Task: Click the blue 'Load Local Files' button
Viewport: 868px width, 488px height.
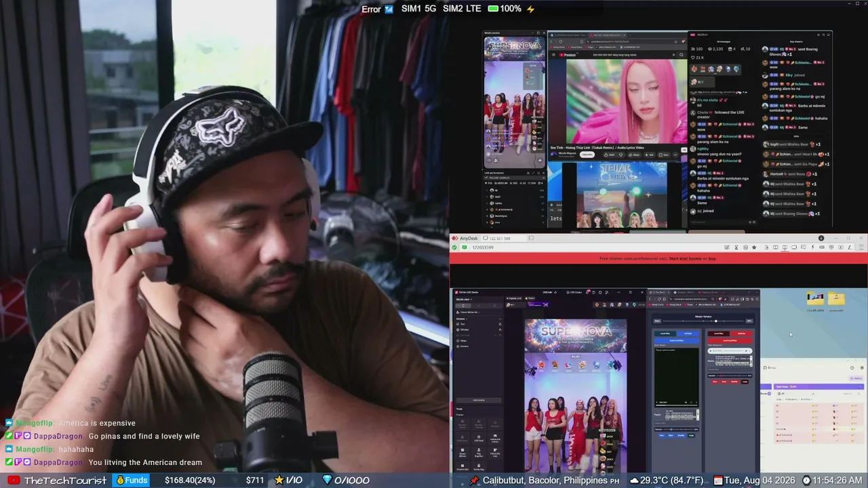Action: [677, 340]
